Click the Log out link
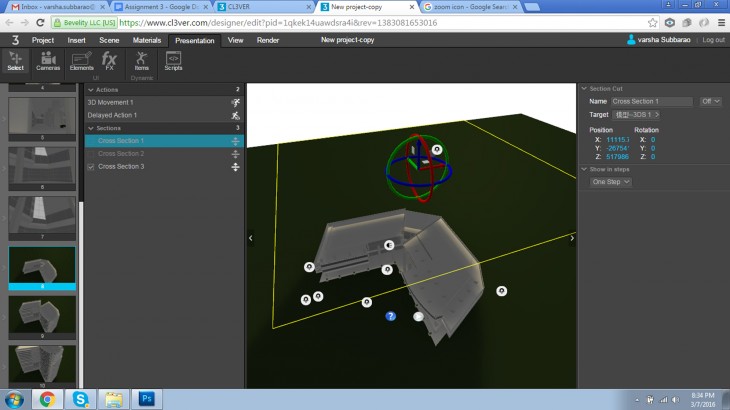Screen dimensions: 730x410 click(713, 40)
